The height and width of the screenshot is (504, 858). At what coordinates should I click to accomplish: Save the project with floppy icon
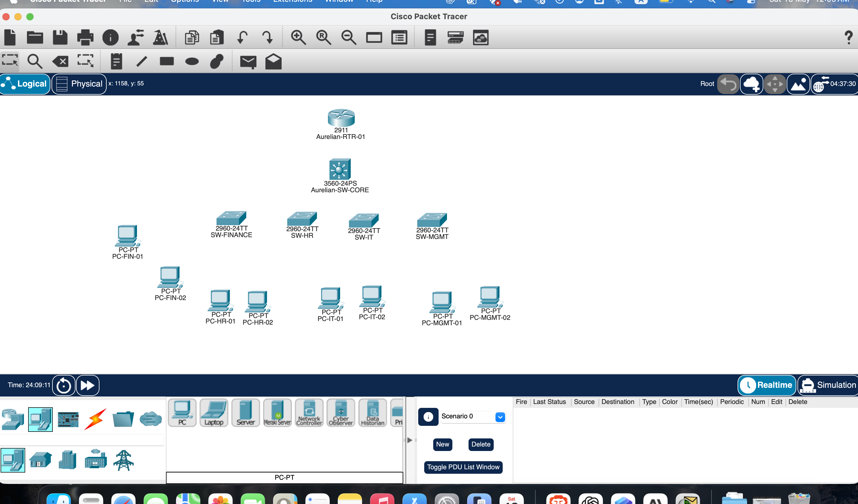click(60, 37)
